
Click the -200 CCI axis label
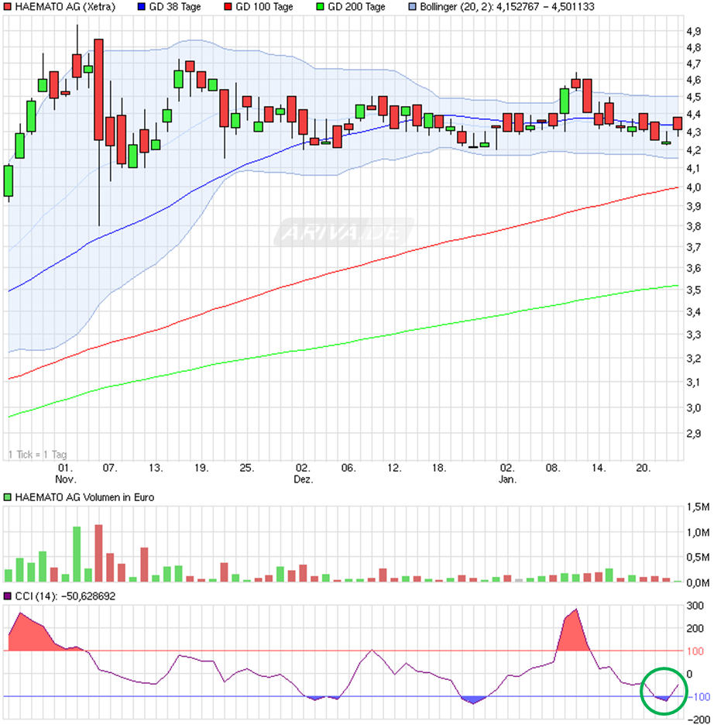click(698, 719)
